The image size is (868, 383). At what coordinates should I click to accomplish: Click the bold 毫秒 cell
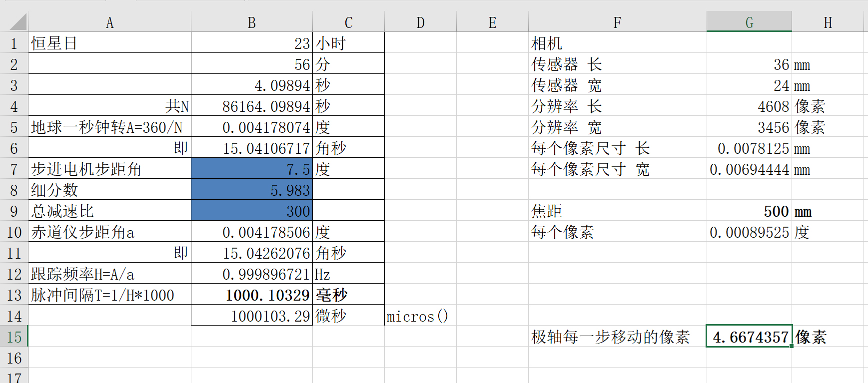349,295
